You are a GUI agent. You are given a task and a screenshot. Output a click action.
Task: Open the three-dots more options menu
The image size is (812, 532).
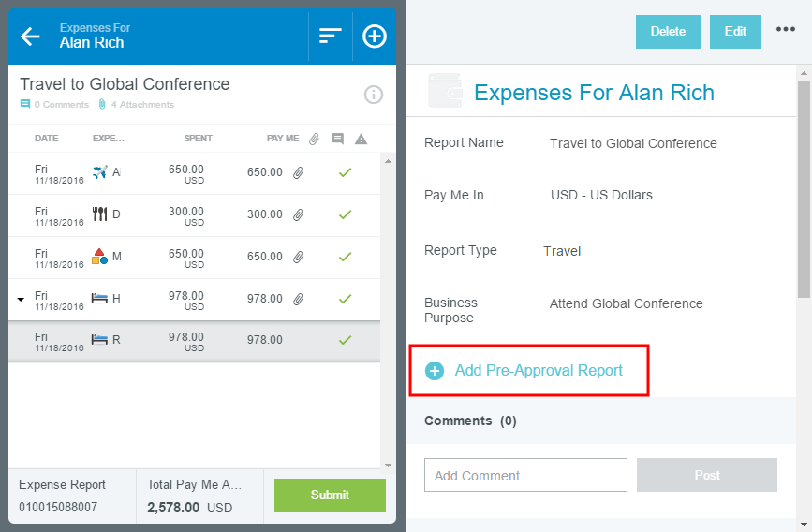click(x=786, y=30)
